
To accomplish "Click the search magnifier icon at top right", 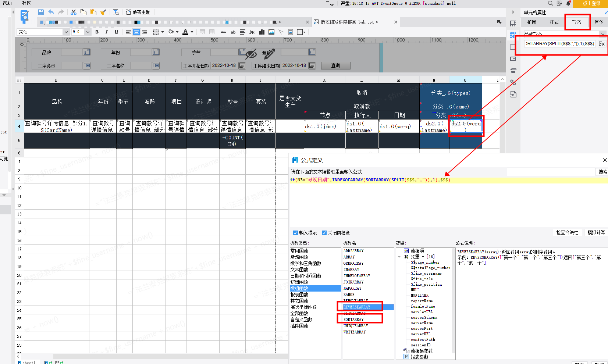I will point(550,3).
